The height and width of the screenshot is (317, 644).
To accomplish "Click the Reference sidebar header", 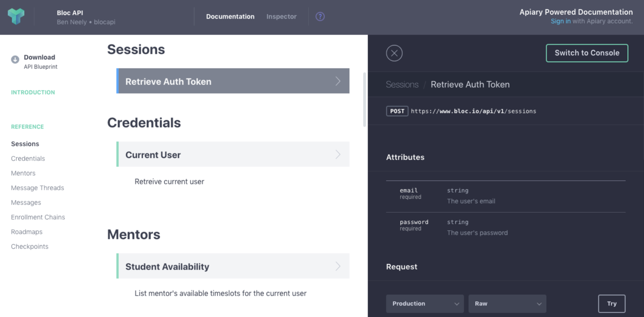I will (27, 127).
